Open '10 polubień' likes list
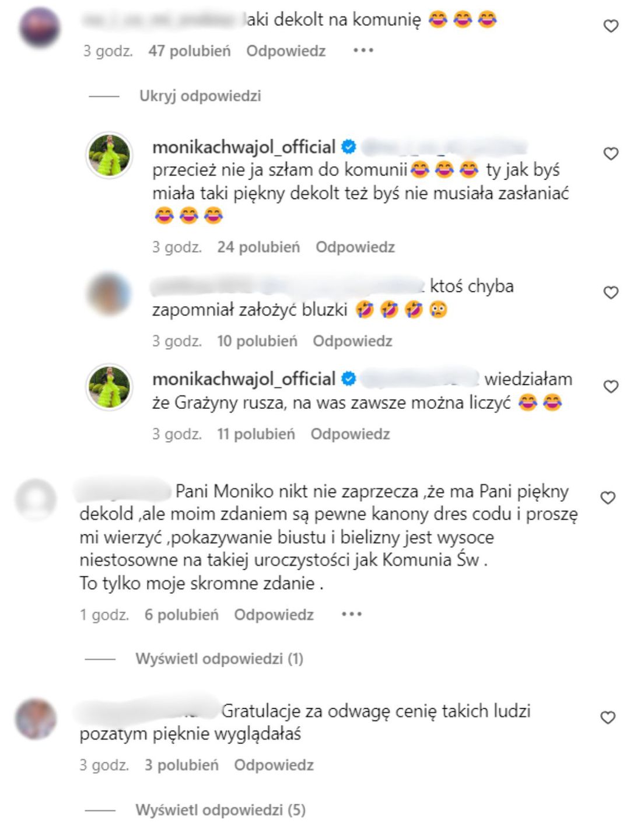Screen dimensions: 630x840 coord(257,341)
